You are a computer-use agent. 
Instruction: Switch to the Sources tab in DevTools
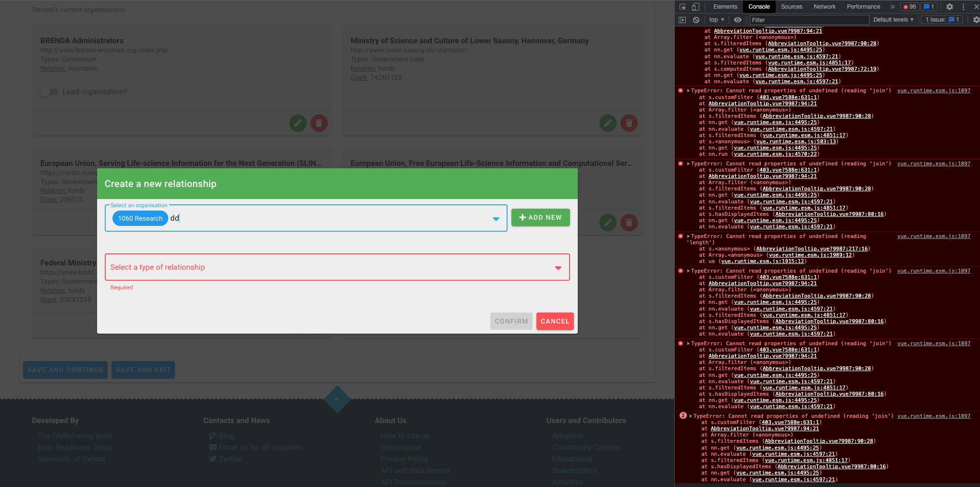pos(791,7)
